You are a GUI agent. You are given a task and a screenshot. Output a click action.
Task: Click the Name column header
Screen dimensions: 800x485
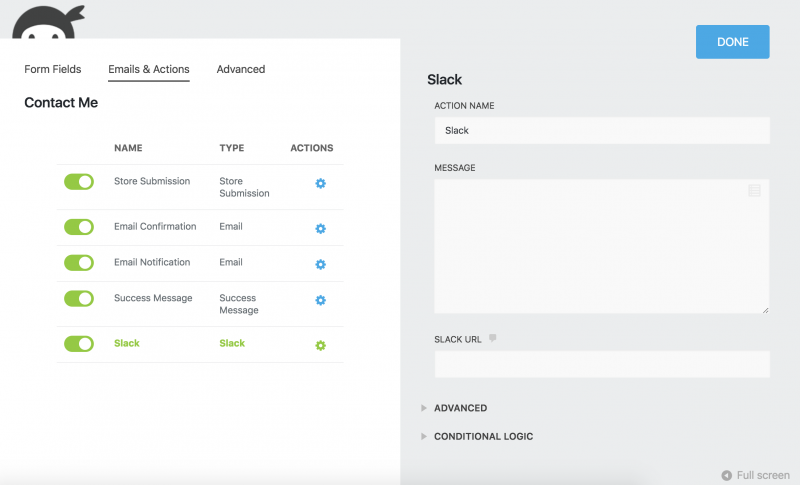(128, 148)
